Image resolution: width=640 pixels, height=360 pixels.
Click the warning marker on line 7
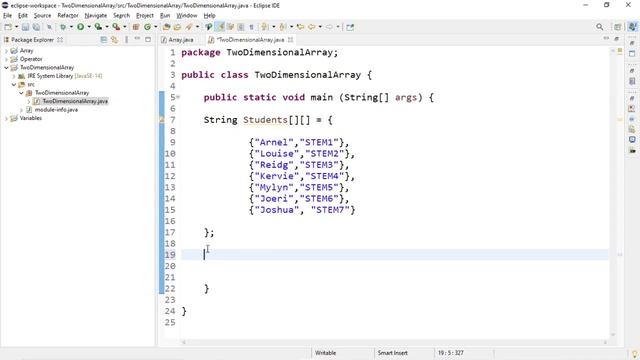(162, 120)
